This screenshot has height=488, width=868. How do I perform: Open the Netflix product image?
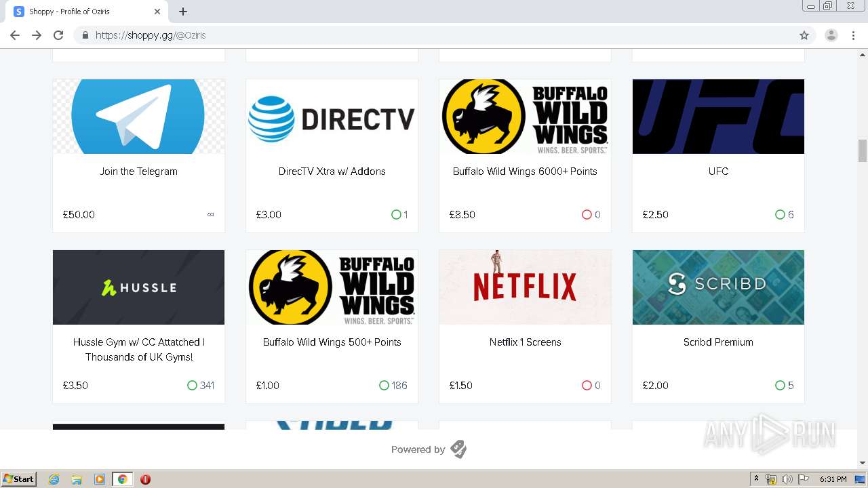525,287
